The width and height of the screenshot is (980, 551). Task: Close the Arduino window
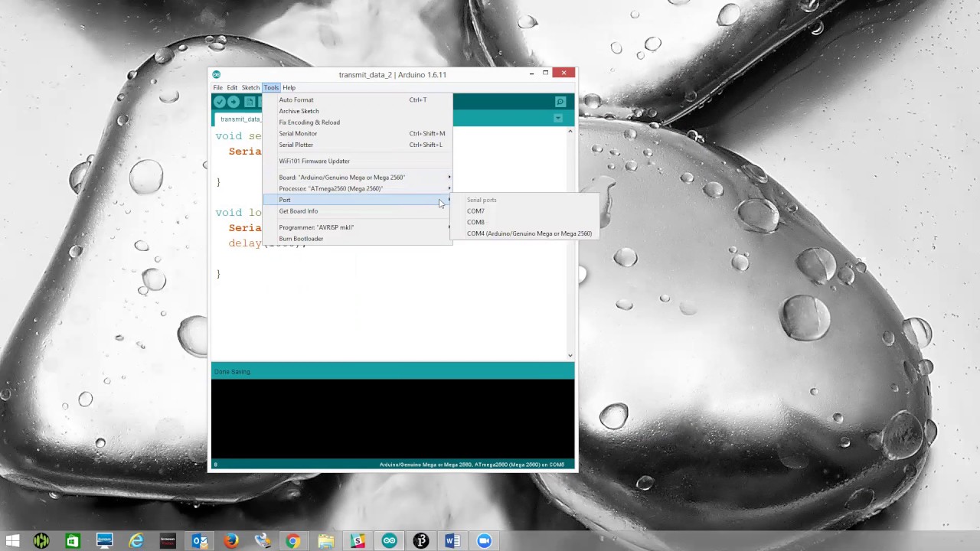click(x=563, y=73)
